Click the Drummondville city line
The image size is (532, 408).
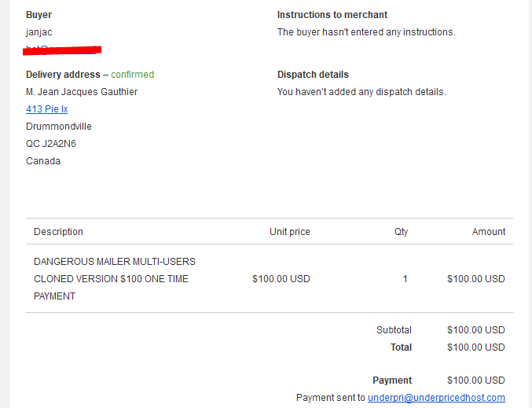[59, 127]
